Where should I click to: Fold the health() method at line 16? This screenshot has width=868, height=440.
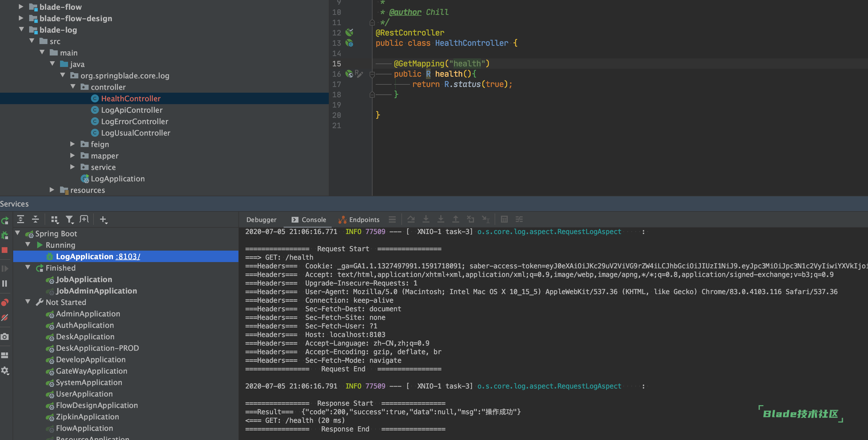pos(372,74)
